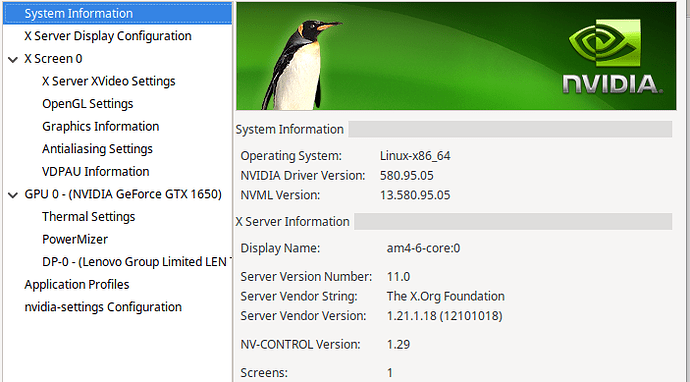Select the DP-0 Lenovo display entry
The height and width of the screenshot is (382, 690).
[136, 262]
